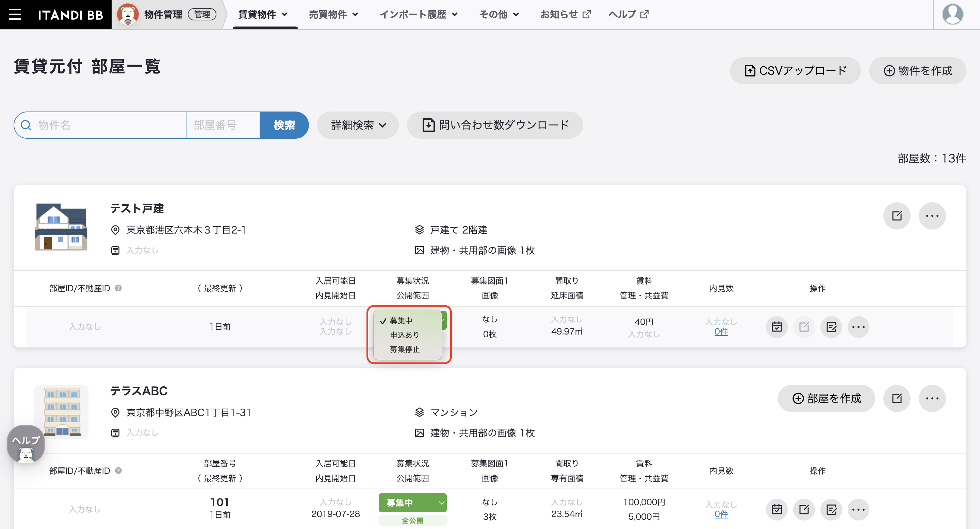
Task: Click the memo edit icon for room 101
Action: pos(831,509)
